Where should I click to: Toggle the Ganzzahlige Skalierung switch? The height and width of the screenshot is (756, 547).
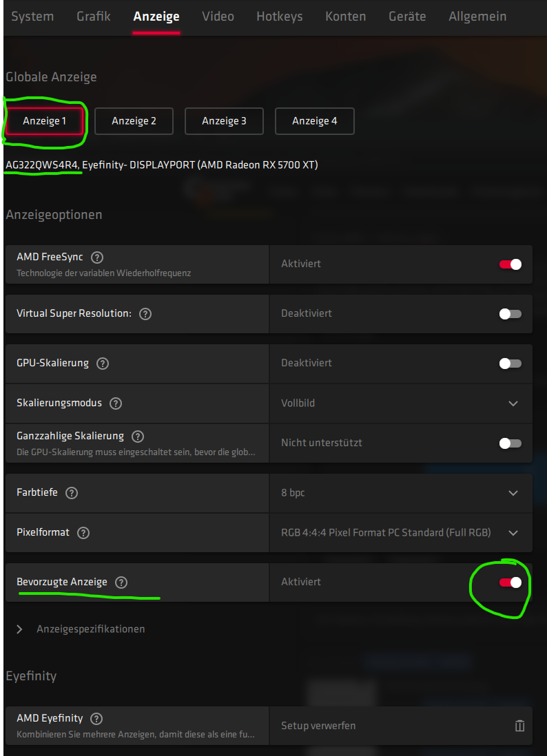510,443
